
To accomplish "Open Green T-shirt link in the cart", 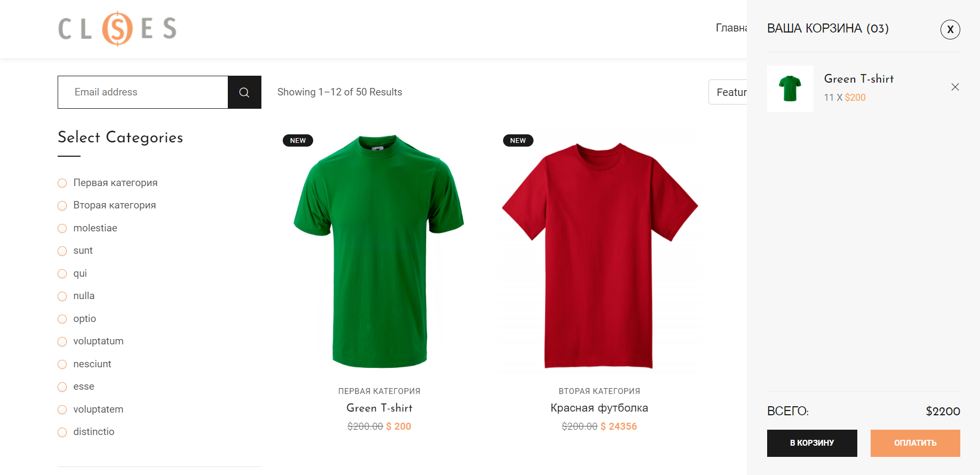I will tap(858, 79).
